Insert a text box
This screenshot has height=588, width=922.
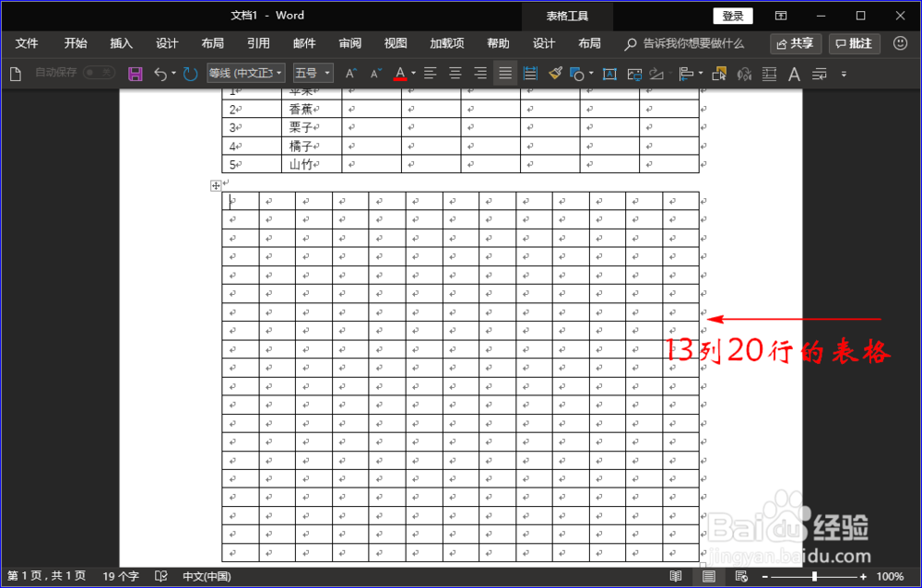609,74
